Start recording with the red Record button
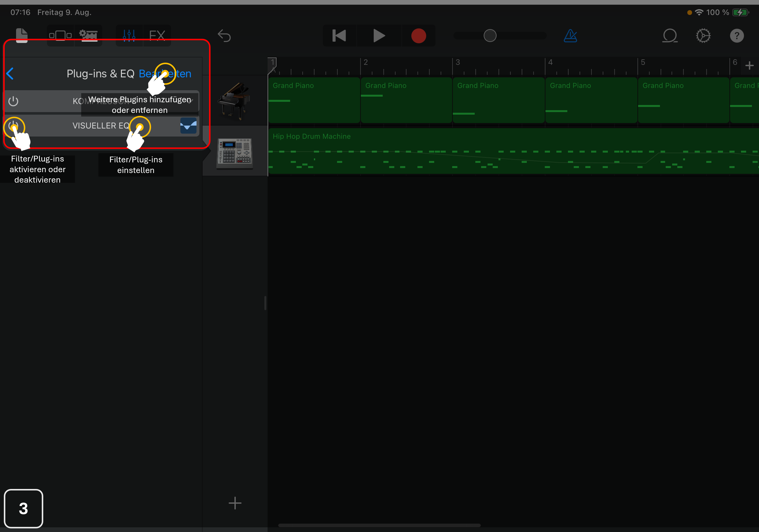This screenshot has height=532, width=759. (418, 35)
